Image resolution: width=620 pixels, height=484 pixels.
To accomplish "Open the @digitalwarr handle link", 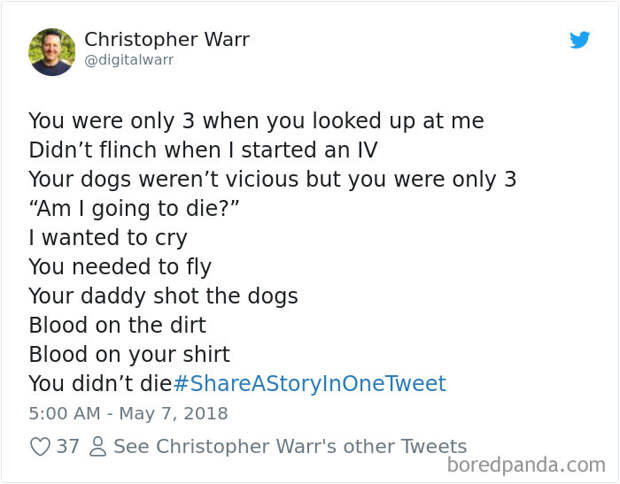I will click(129, 60).
